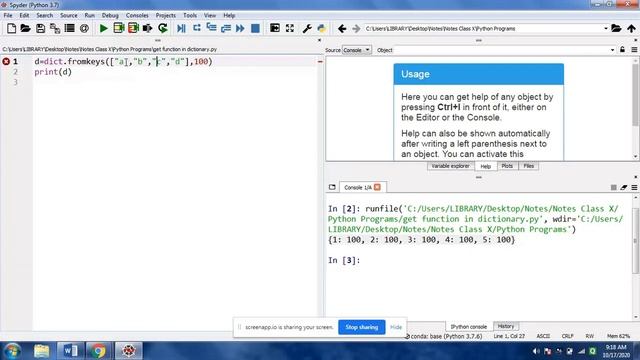Toggle fullscreen mode icon
Screen dimensions: 640x360
[x=290, y=28]
